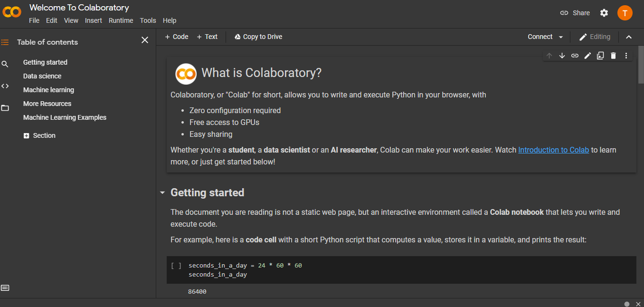Open the Insert menu
Image resolution: width=644 pixels, height=307 pixels.
(x=94, y=20)
